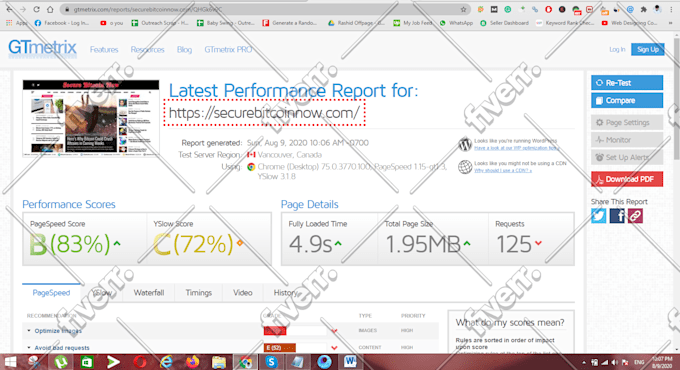
Task: Open 'Why should I use a CDN' link
Action: 503,170
